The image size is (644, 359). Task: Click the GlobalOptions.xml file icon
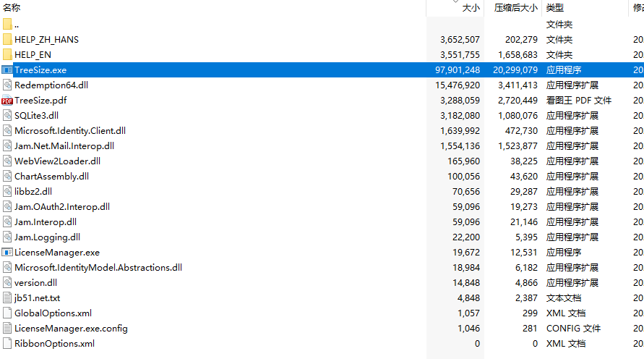(7, 313)
